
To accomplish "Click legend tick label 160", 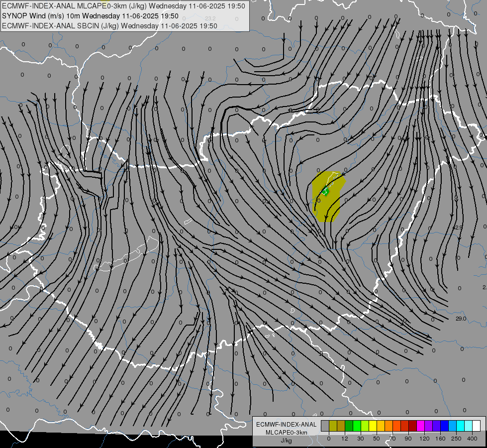I will [x=440, y=439].
